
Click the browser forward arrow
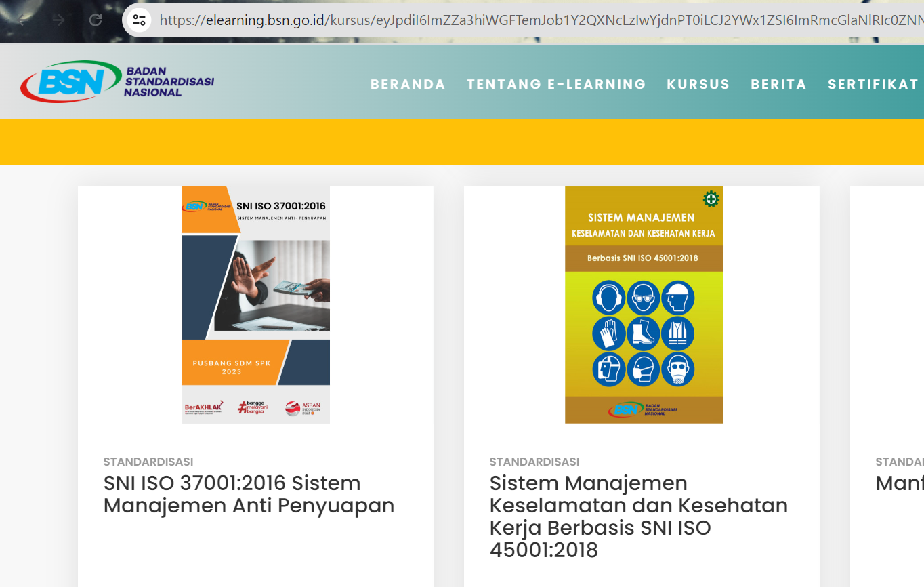pyautogui.click(x=60, y=20)
